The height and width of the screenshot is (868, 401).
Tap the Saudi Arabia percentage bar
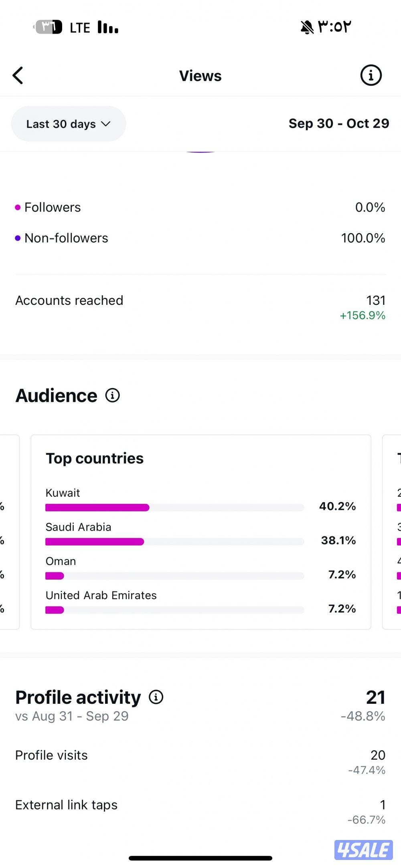174,542
